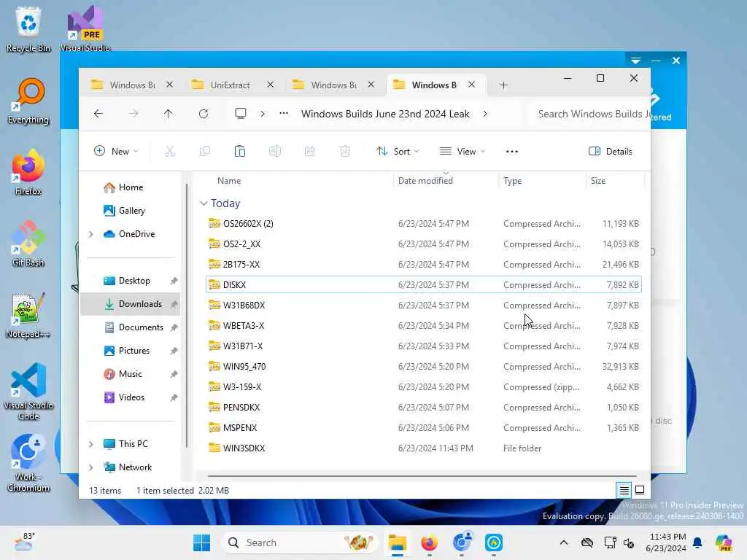Viewport: 747px width, 560px height.
Task: Switch to the details list layout in the status bar
Action: point(624,490)
